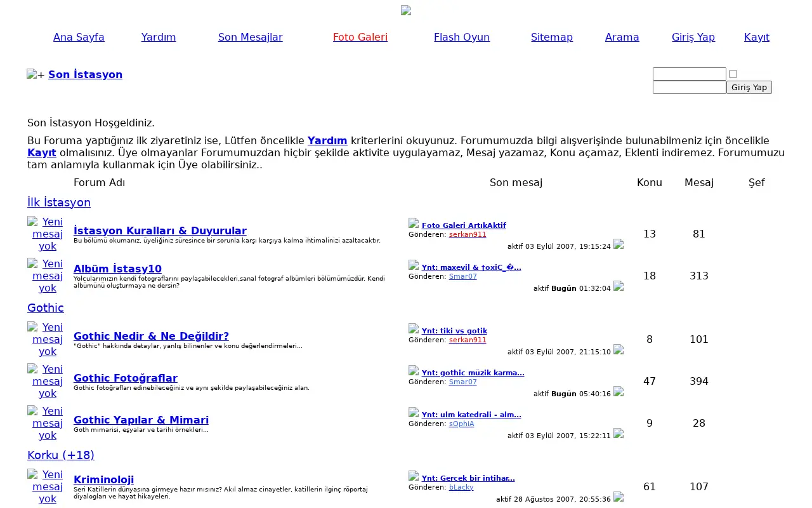This screenshot has width=812, height=508.
Task: Open the Albüm İstasy10 forum link
Action: [x=117, y=269]
